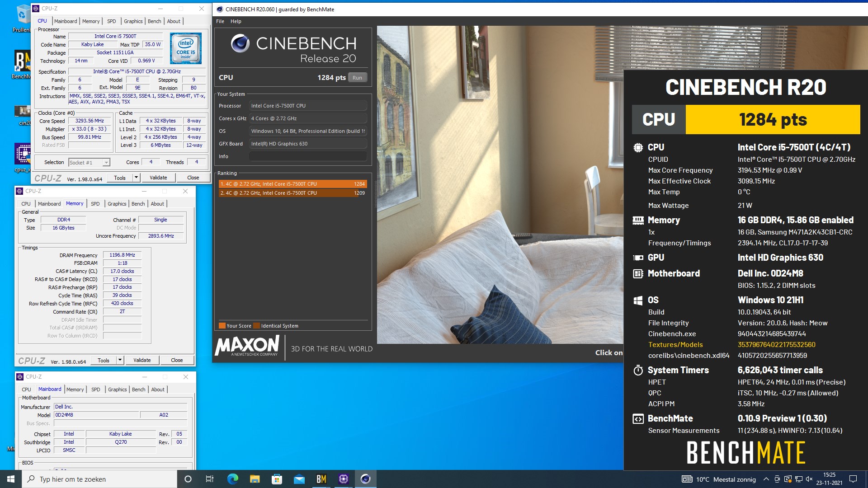Open Help menu in Cinebench
The height and width of the screenshot is (488, 868).
click(236, 21)
